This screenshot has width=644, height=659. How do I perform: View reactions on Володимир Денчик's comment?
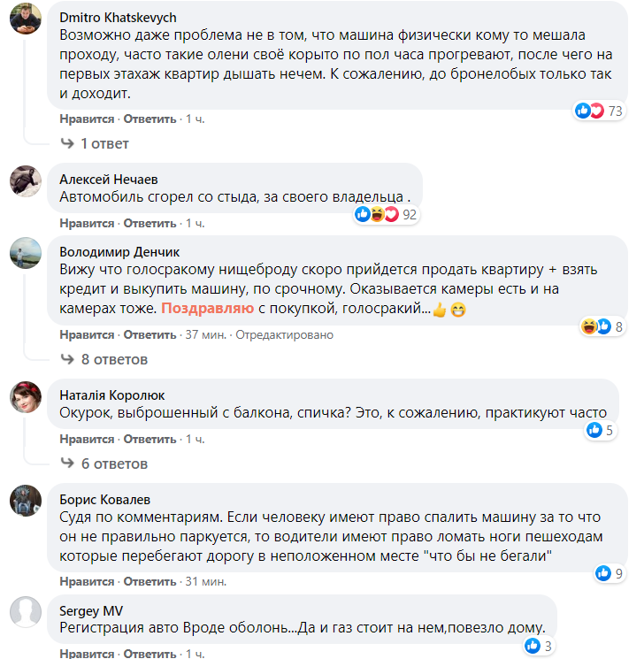click(596, 326)
